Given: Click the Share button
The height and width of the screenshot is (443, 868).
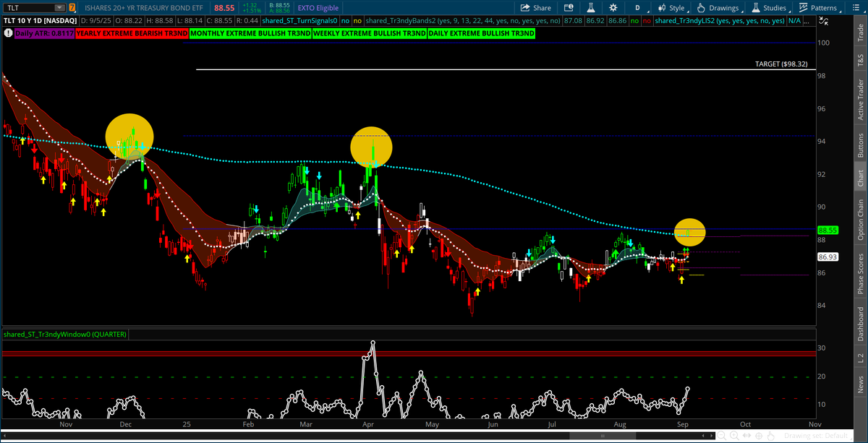Looking at the screenshot, I should click(x=536, y=8).
